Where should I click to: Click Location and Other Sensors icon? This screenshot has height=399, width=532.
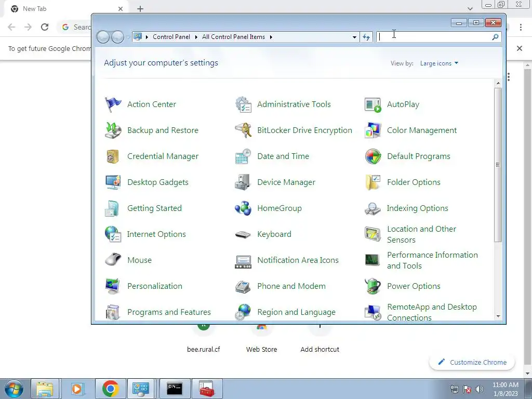pyautogui.click(x=373, y=234)
